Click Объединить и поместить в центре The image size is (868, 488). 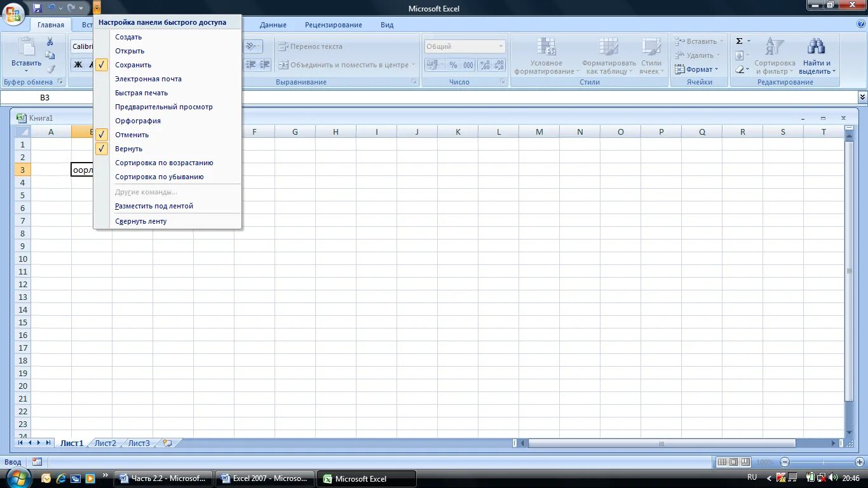(347, 65)
